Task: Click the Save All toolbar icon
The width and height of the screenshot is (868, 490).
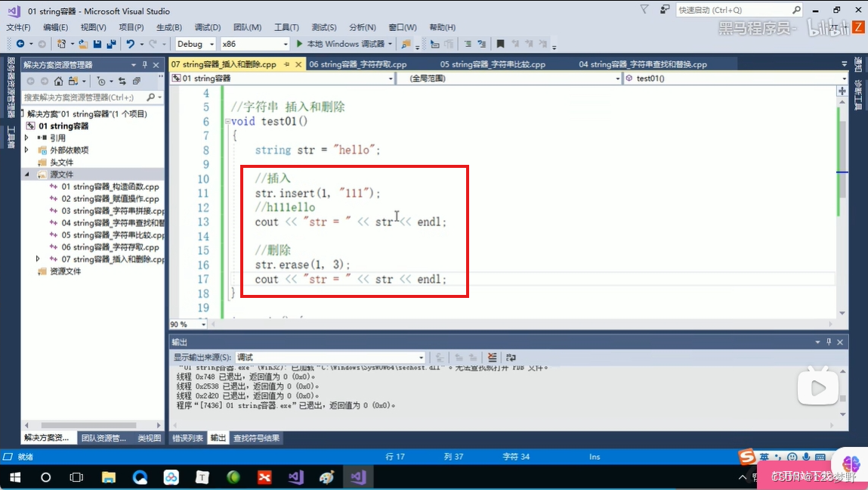Action: point(111,44)
